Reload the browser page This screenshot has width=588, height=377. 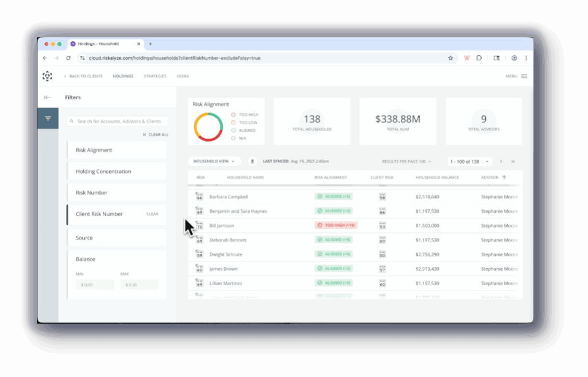68,58
